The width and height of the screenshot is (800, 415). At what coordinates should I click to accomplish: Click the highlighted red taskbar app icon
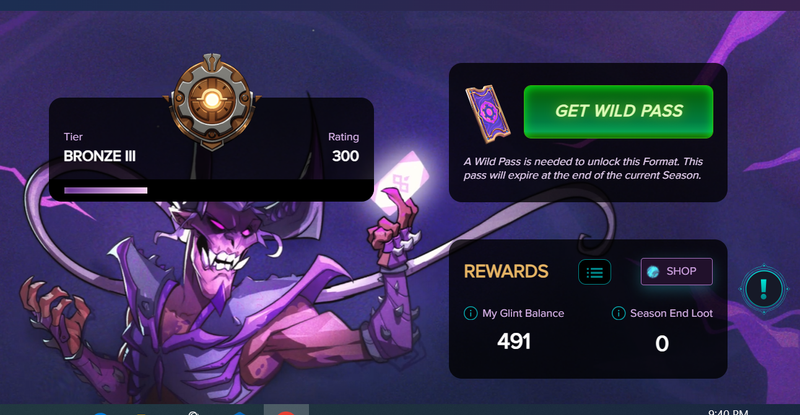pyautogui.click(x=286, y=410)
